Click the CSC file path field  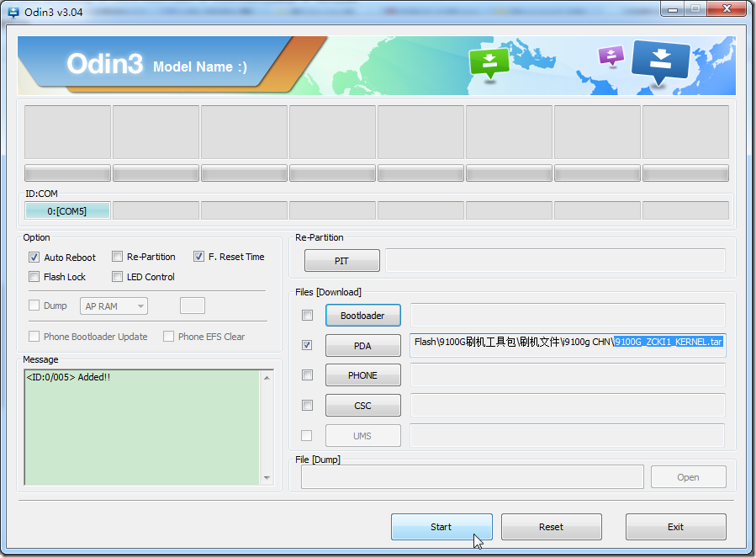click(x=568, y=406)
